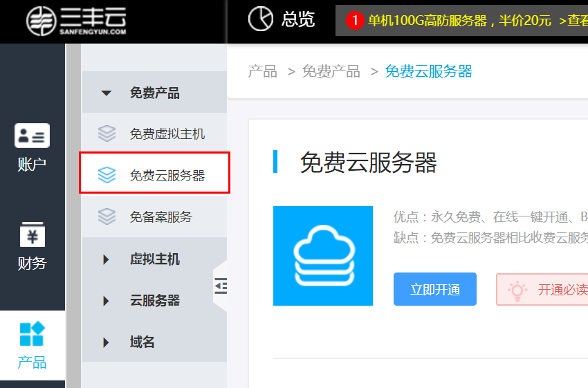Go to 免费产品 breadcrumb
588x388 pixels.
[331, 71]
